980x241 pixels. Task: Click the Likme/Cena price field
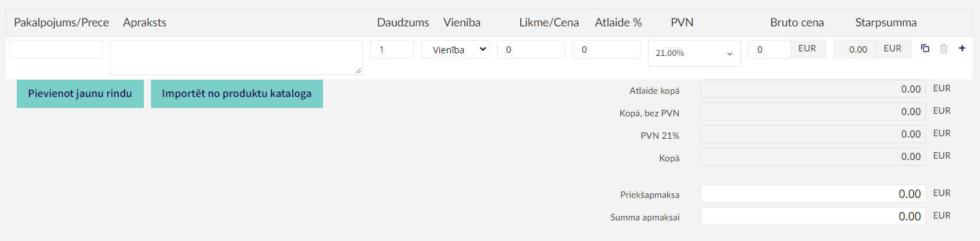pyautogui.click(x=531, y=49)
